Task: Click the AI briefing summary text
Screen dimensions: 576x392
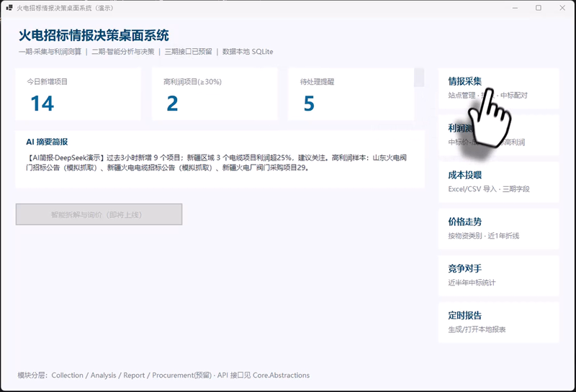Action: [217, 163]
